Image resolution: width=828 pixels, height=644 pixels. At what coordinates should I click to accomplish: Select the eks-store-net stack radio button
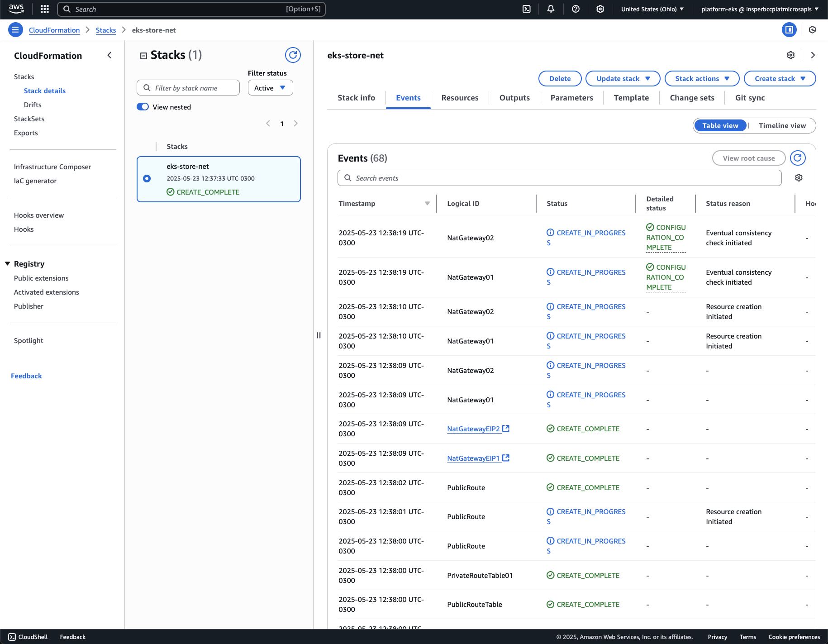(x=147, y=179)
